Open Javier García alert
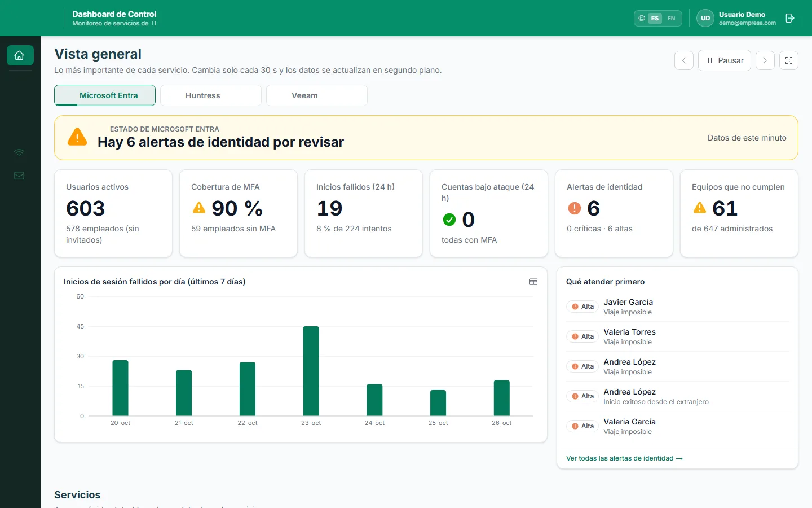The image size is (812, 508). point(677,306)
